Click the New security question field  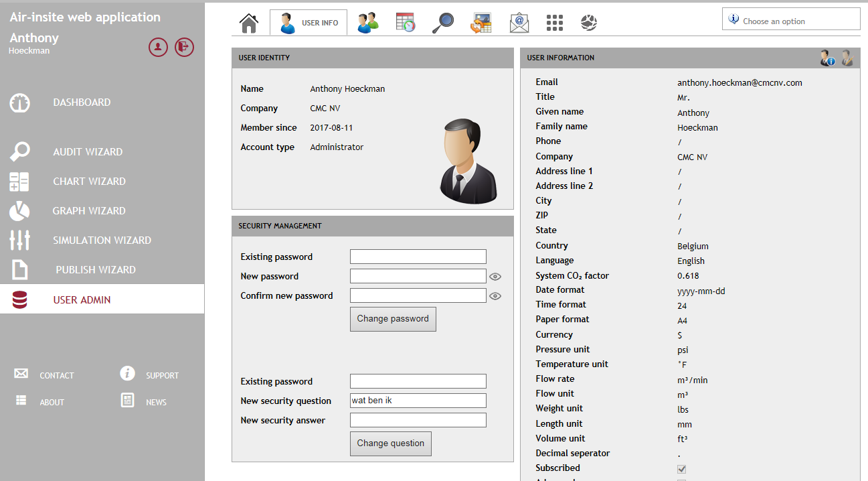pos(418,401)
